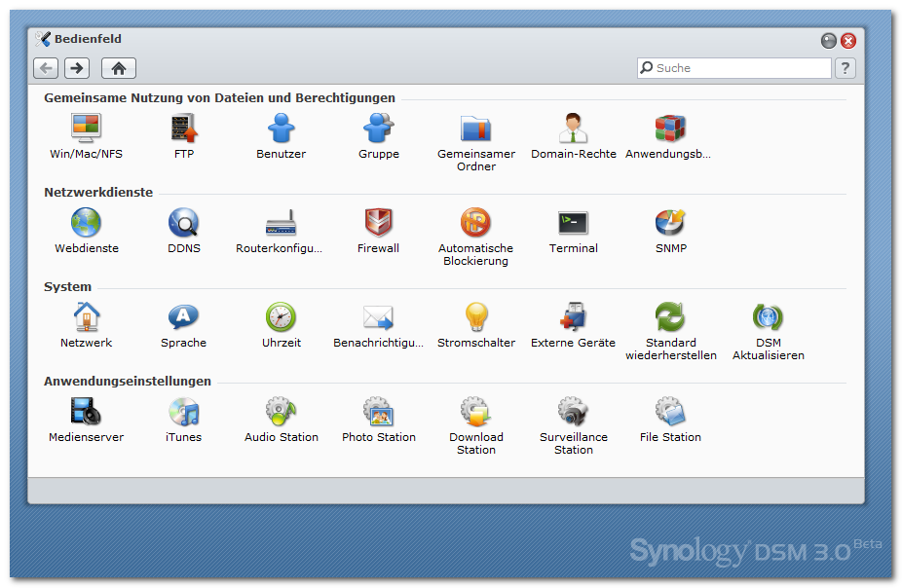Viewport: 902px width, 588px height.
Task: Close the Bedienfeld window
Action: click(847, 41)
